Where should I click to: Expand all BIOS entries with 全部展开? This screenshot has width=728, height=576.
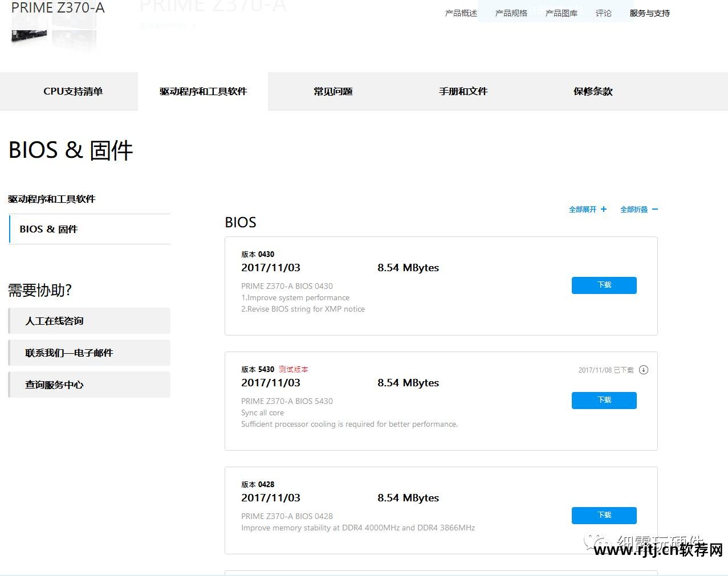click(x=588, y=210)
